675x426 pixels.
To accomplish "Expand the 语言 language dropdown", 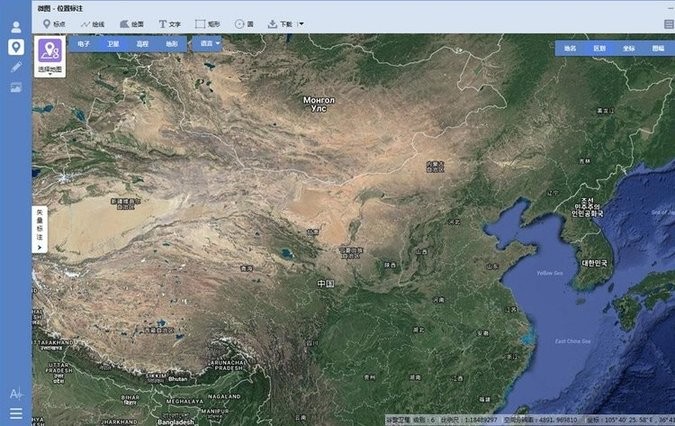I will click(208, 44).
